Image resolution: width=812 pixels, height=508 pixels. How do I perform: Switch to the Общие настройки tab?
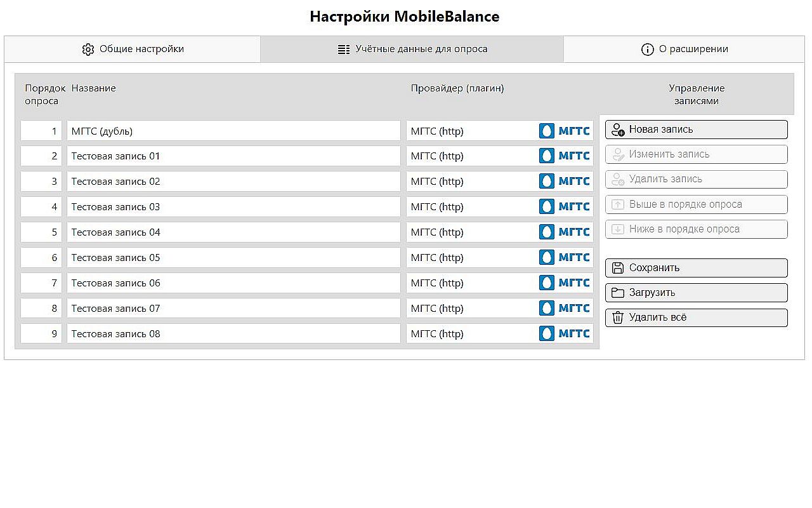132,49
